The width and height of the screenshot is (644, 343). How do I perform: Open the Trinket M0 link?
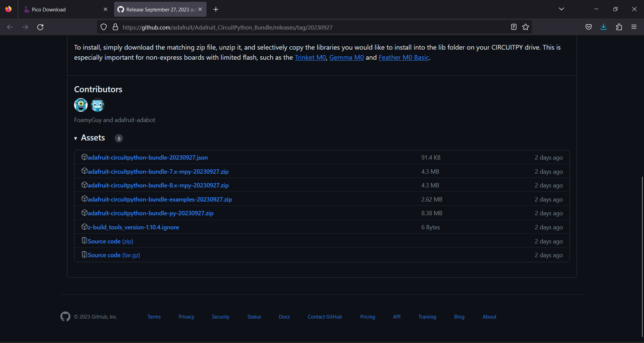[x=310, y=57]
